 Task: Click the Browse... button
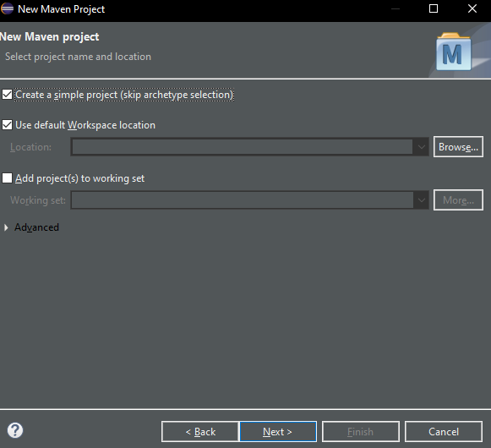click(x=458, y=146)
